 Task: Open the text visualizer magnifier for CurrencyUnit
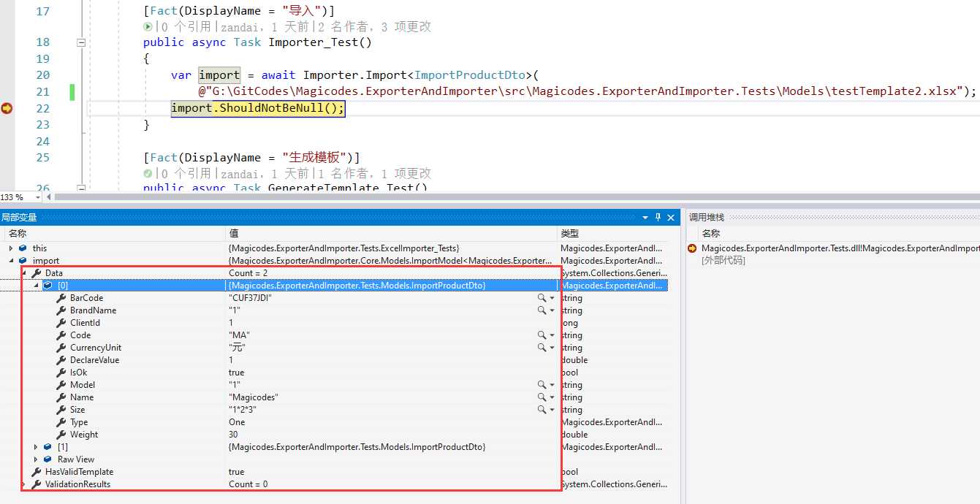(x=542, y=348)
